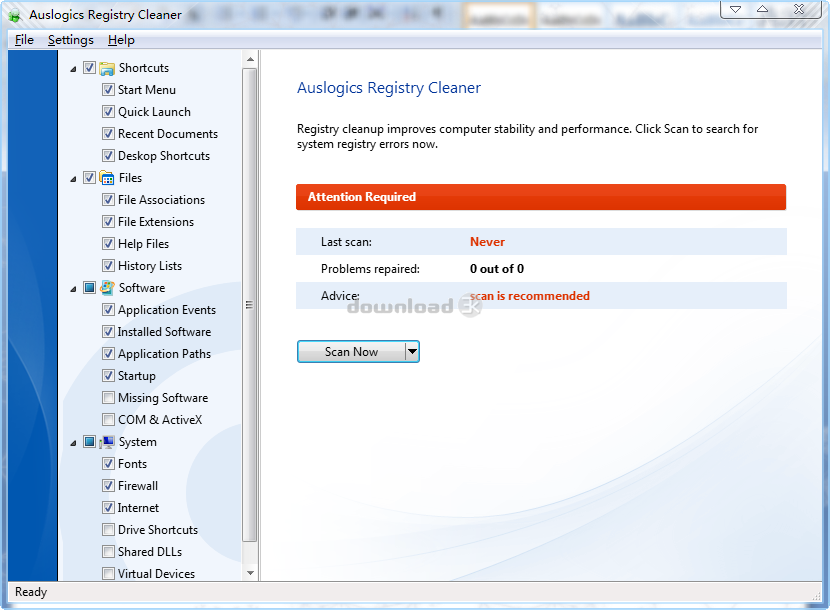Enable the Virtual Devices checkbox

click(108, 573)
